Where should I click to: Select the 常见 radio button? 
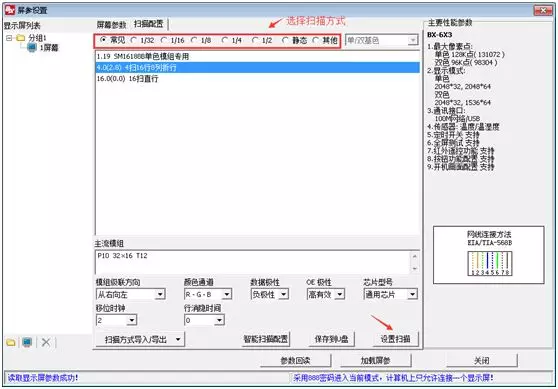103,40
